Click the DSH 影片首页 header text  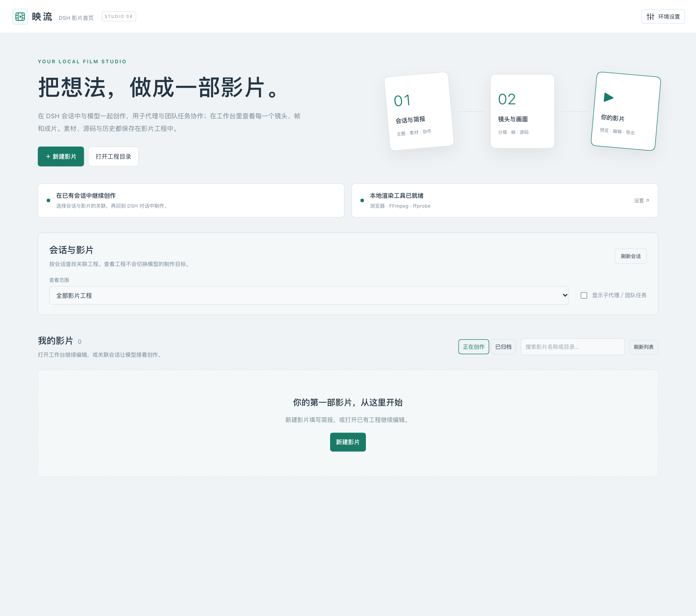click(76, 18)
